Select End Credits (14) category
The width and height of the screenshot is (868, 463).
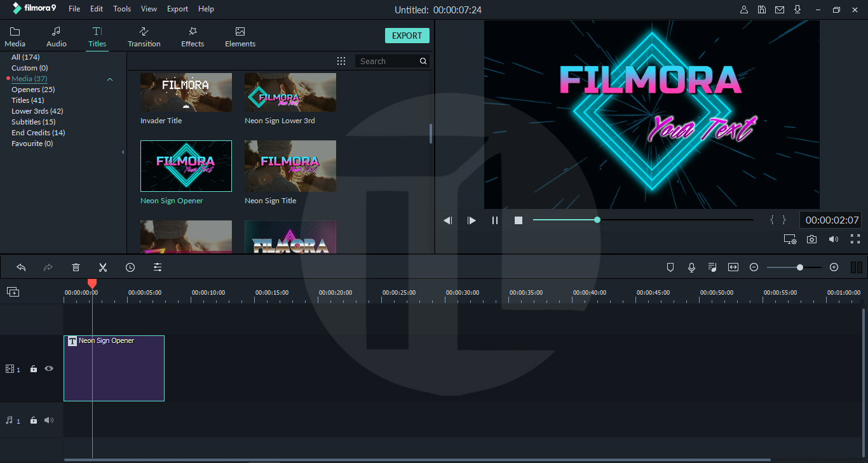tap(38, 133)
